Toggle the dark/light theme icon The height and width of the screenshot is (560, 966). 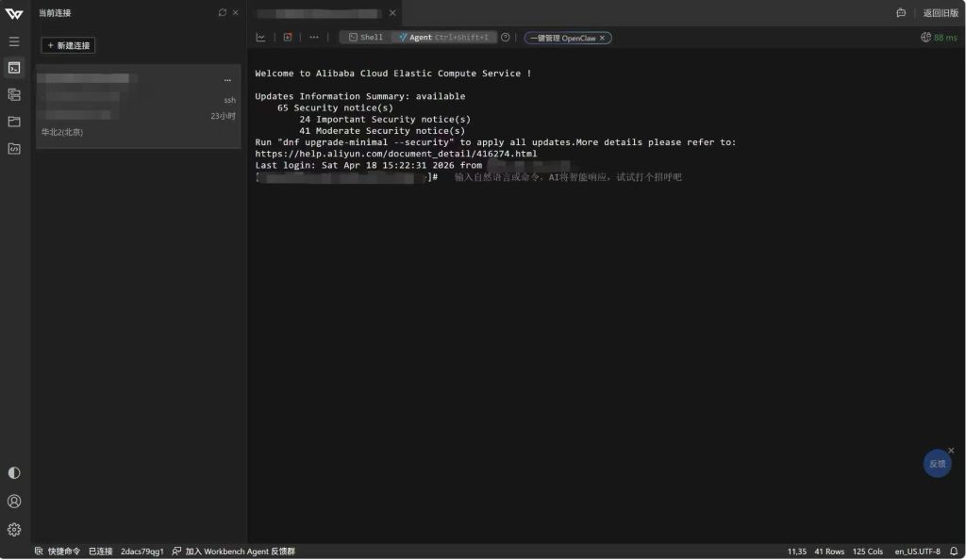point(13,473)
